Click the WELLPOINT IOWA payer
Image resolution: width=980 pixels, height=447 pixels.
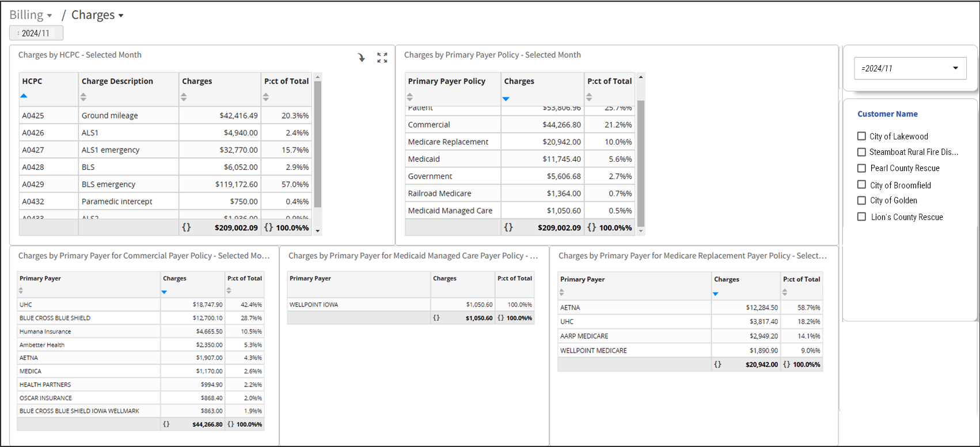coord(359,304)
